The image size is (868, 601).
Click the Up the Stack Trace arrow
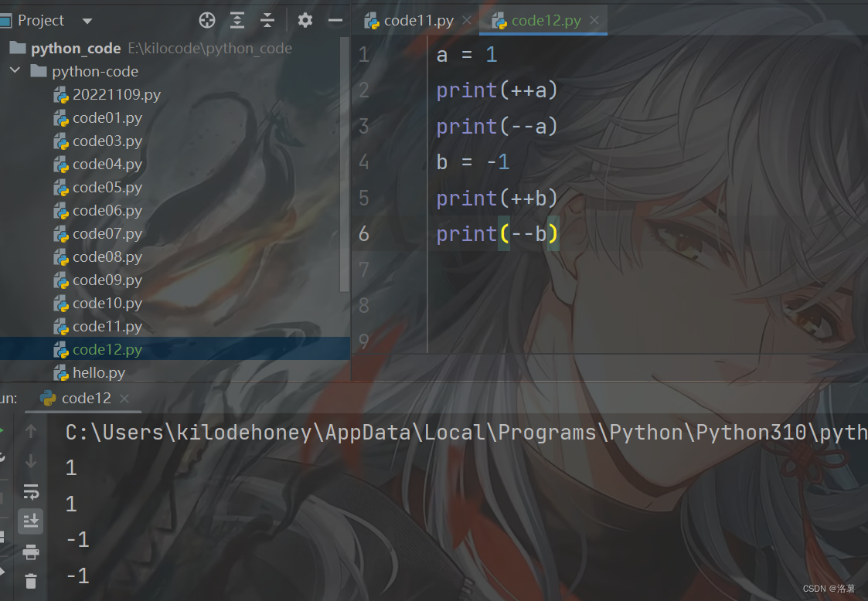[x=31, y=431]
